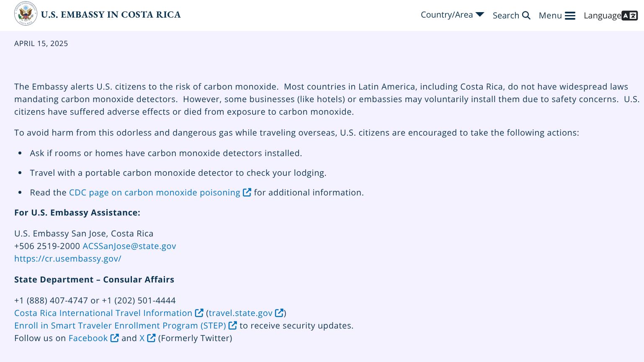
Task: Click external-link icon next to travel.state.gov
Action: pos(279,313)
